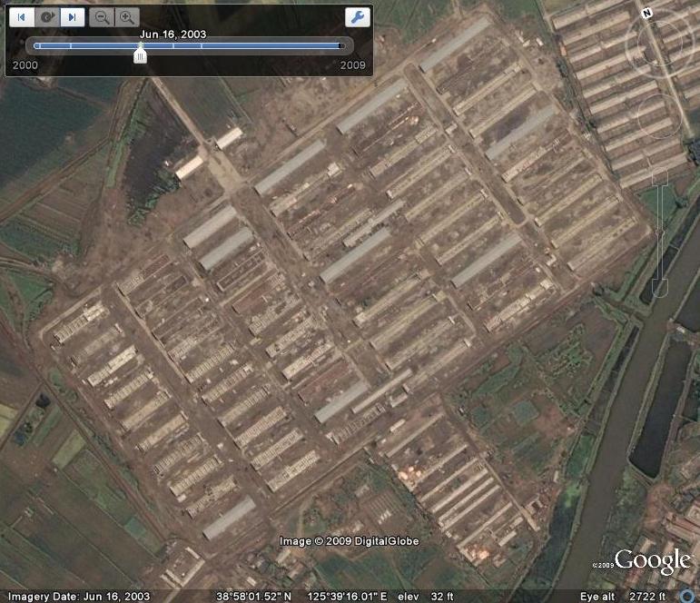700x603 pixels.
Task: Zoom in the timeline date range
Action: click(x=127, y=17)
